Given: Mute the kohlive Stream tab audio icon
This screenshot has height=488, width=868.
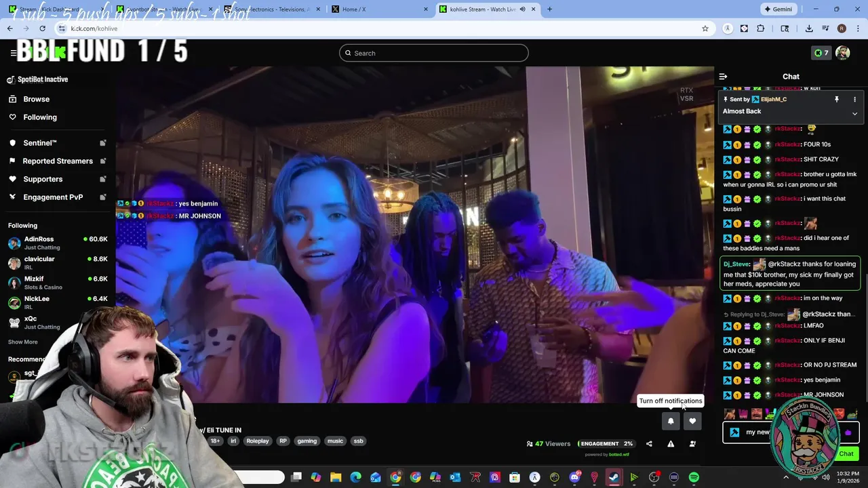Looking at the screenshot, I should 522,9.
